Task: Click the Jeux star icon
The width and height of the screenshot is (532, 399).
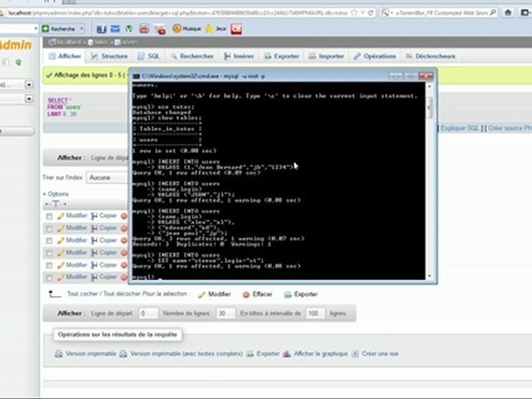Action: click(x=209, y=29)
